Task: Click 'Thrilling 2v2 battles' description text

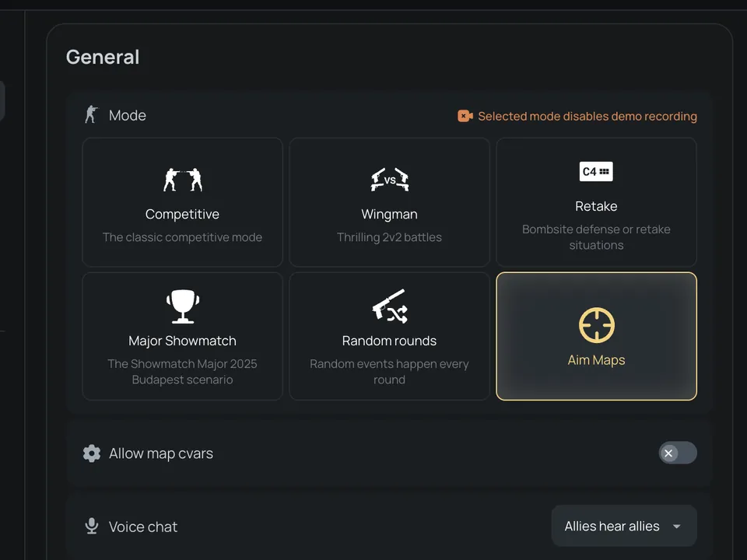Action: click(389, 237)
